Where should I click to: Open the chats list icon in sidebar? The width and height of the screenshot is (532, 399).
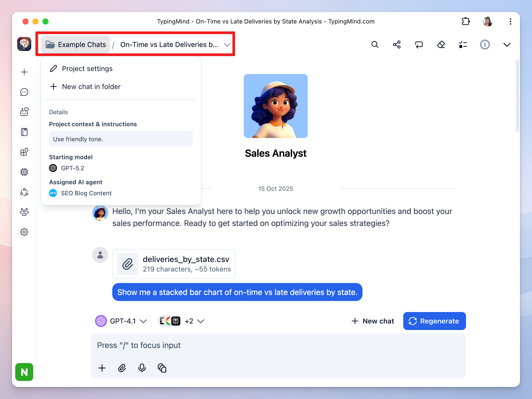(24, 92)
